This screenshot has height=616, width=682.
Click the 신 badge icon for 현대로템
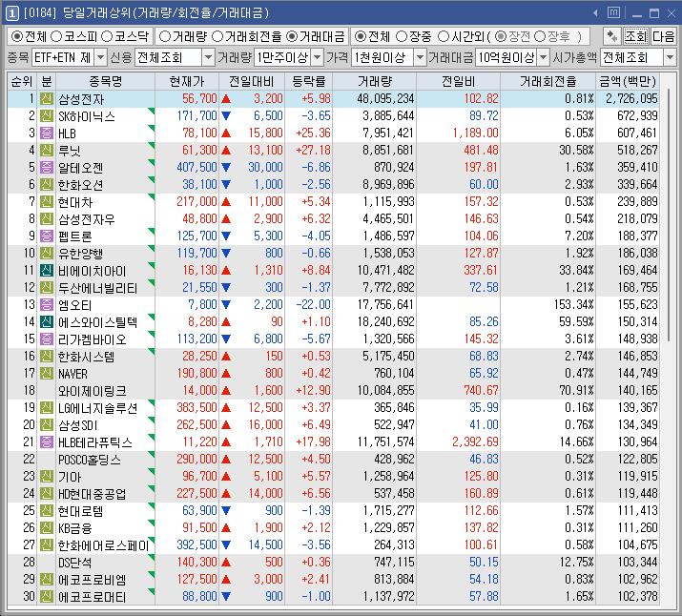(47, 511)
